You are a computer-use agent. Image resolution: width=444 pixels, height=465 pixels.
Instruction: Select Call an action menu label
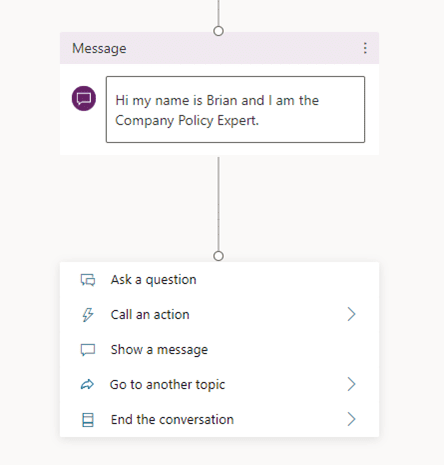[150, 315]
